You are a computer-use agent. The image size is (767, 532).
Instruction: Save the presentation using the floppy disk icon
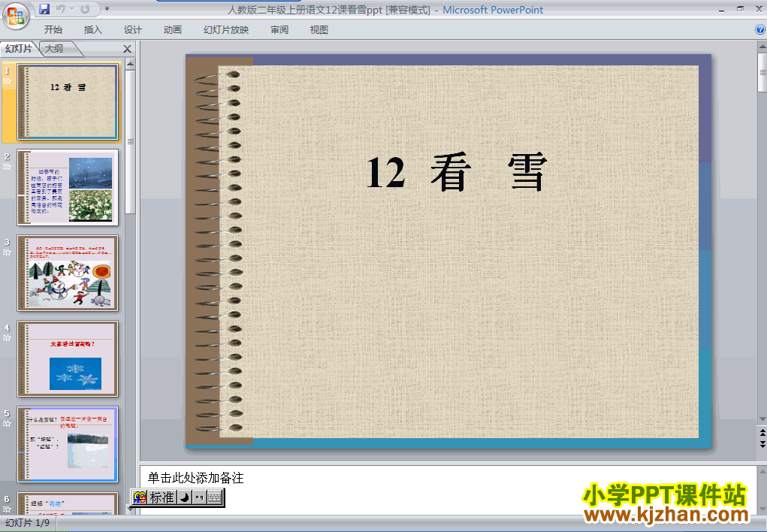(x=44, y=9)
